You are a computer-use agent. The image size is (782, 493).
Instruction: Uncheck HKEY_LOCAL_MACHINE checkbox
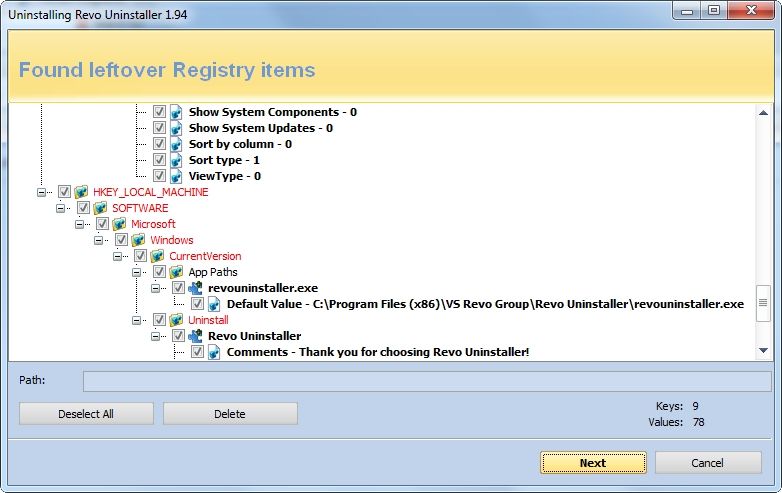click(x=64, y=191)
